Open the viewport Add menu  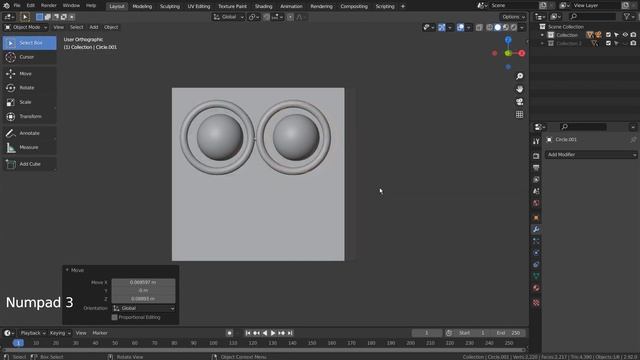coord(94,27)
